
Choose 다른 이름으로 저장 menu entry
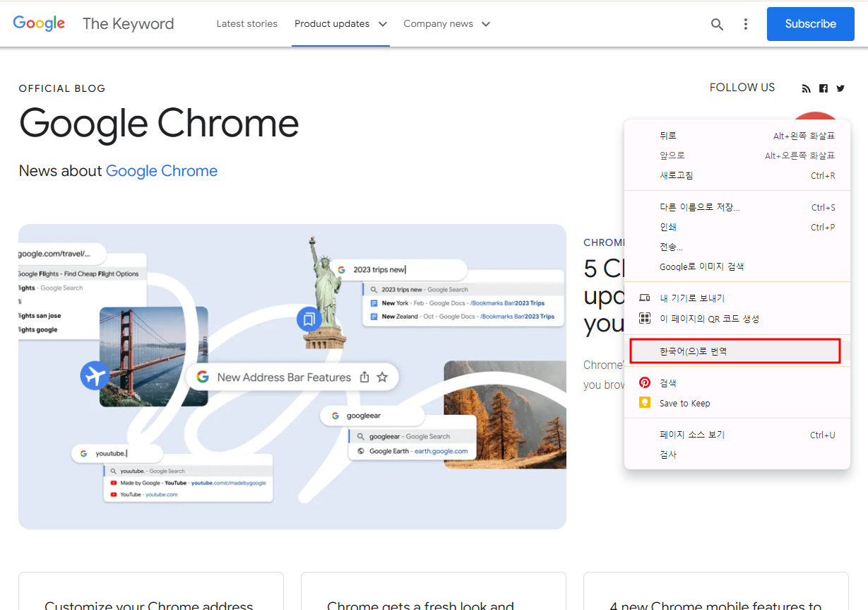point(737,207)
